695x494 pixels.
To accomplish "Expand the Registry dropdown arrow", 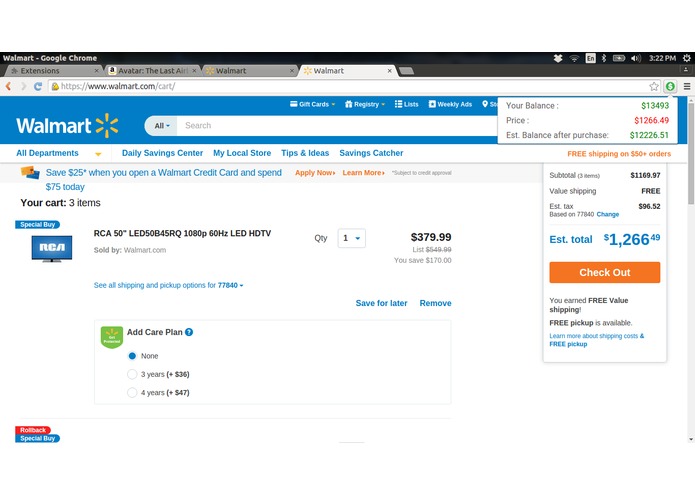I will 383,105.
